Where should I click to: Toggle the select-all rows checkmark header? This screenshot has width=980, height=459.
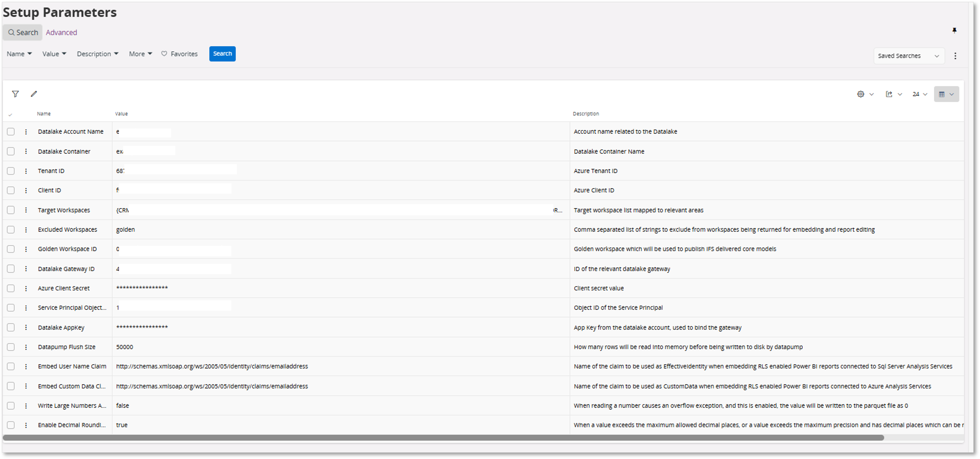coord(10,115)
